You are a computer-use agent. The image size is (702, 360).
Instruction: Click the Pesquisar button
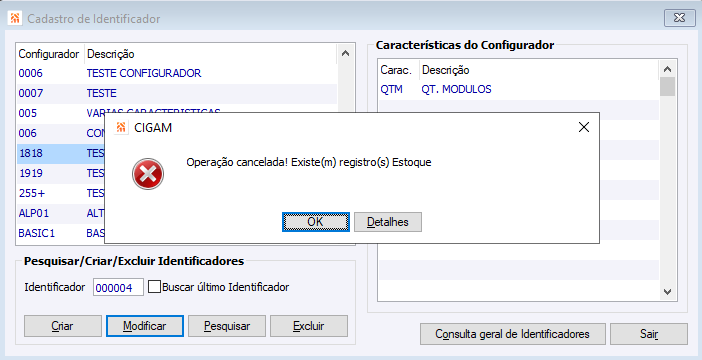[227, 326]
